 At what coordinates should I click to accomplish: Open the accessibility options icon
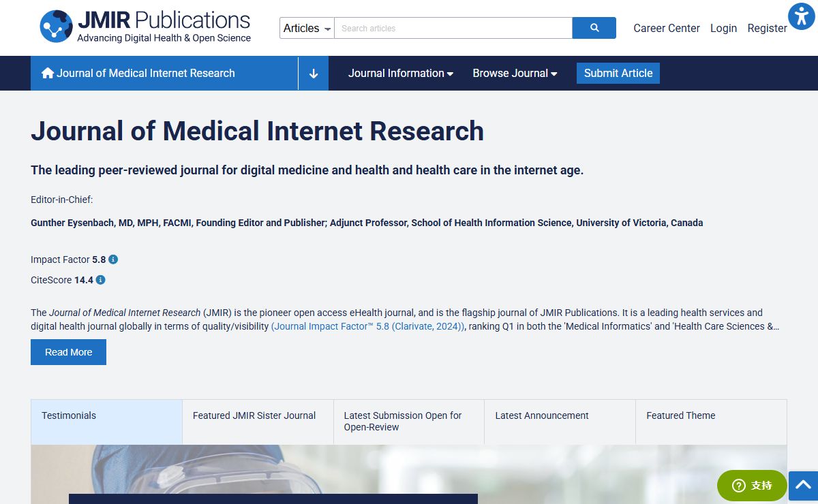[x=801, y=16]
